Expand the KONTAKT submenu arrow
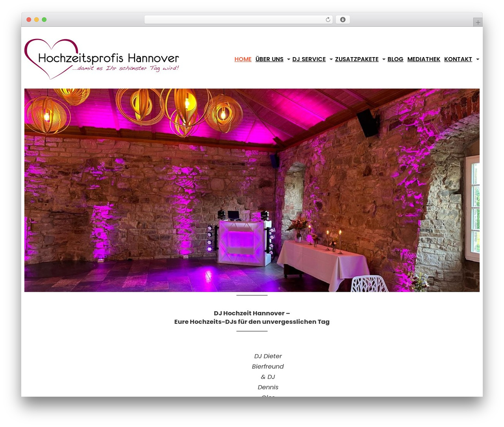Screen dimensions: 504x427 [478, 59]
